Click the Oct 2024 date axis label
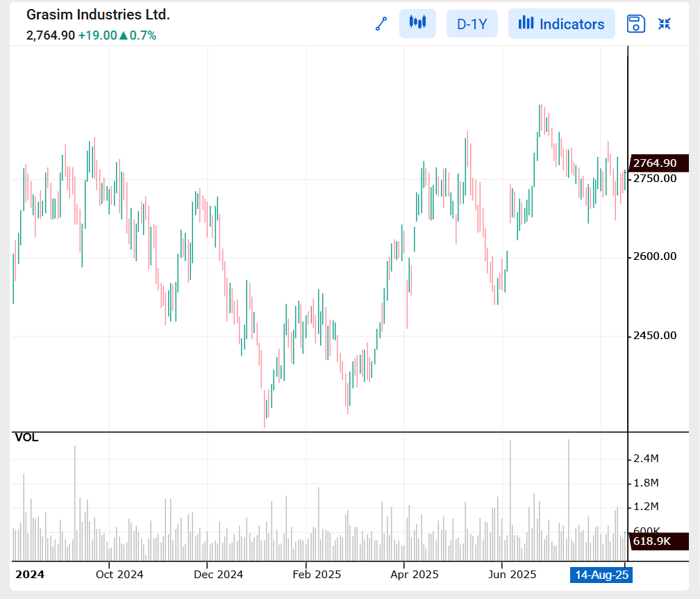Image resolution: width=700 pixels, height=599 pixels. pyautogui.click(x=119, y=575)
